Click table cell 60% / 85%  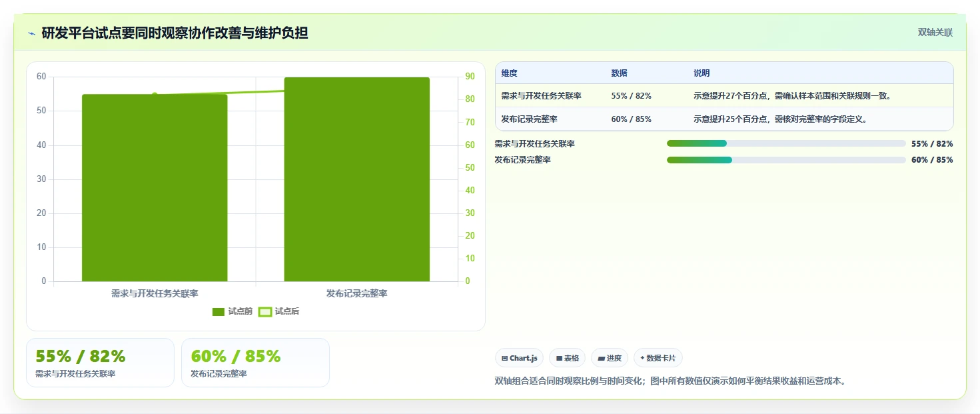point(631,119)
